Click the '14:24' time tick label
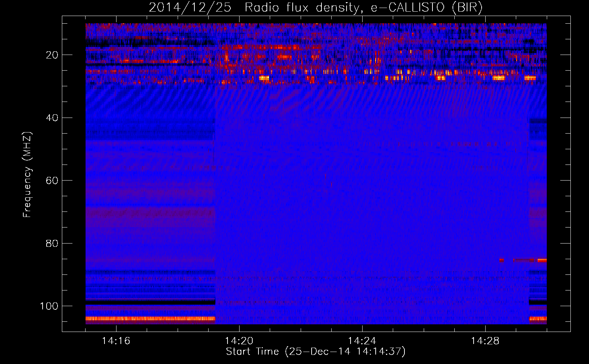 point(362,341)
